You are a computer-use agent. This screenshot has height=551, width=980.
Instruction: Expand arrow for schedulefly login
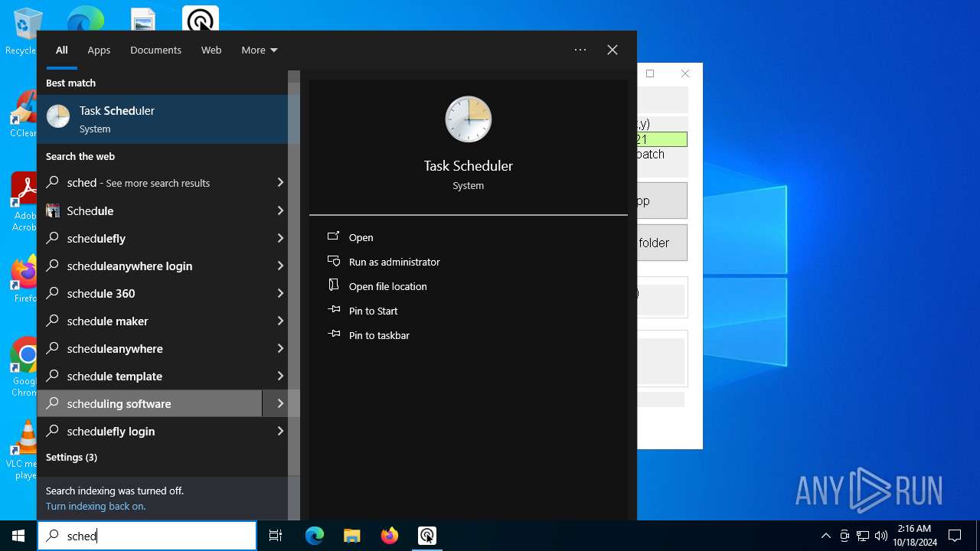(280, 431)
